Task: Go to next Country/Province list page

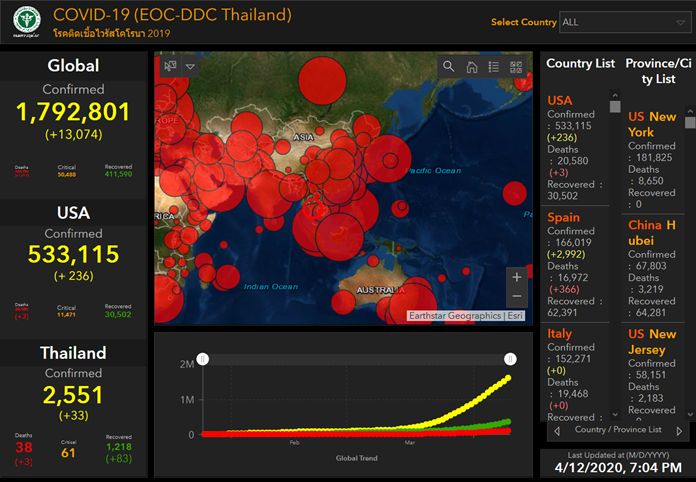Action: coord(680,431)
